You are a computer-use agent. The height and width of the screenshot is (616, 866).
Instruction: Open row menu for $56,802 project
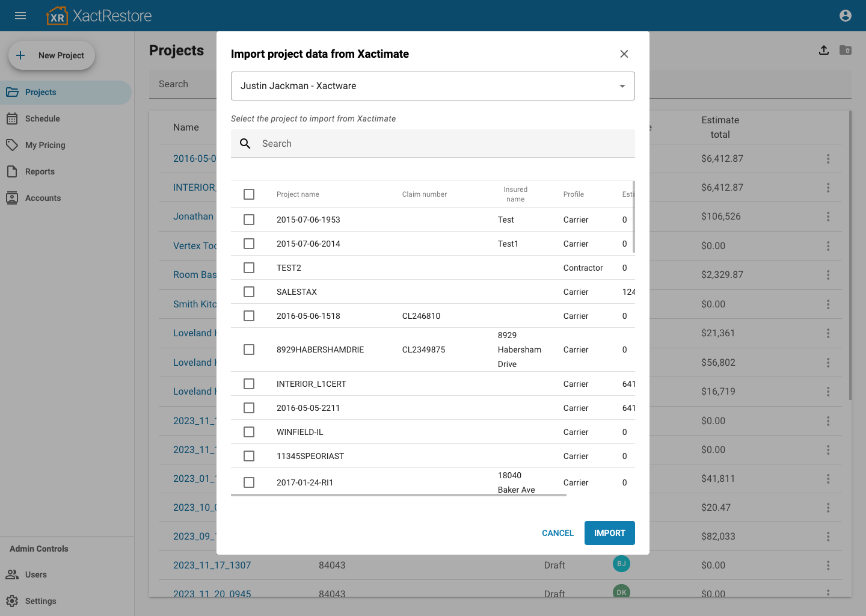pos(828,363)
